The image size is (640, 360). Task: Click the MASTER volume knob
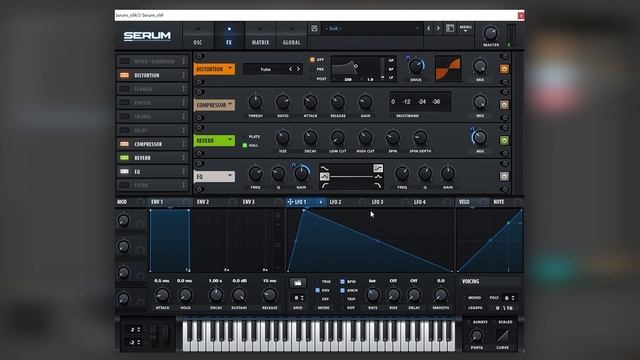(490, 33)
